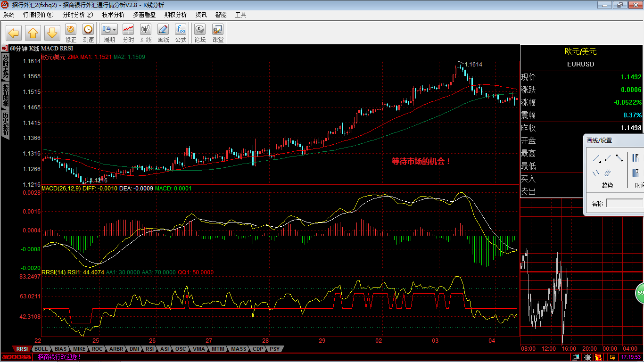
Task: Select the CDP indicator tab
Action: [258, 349]
